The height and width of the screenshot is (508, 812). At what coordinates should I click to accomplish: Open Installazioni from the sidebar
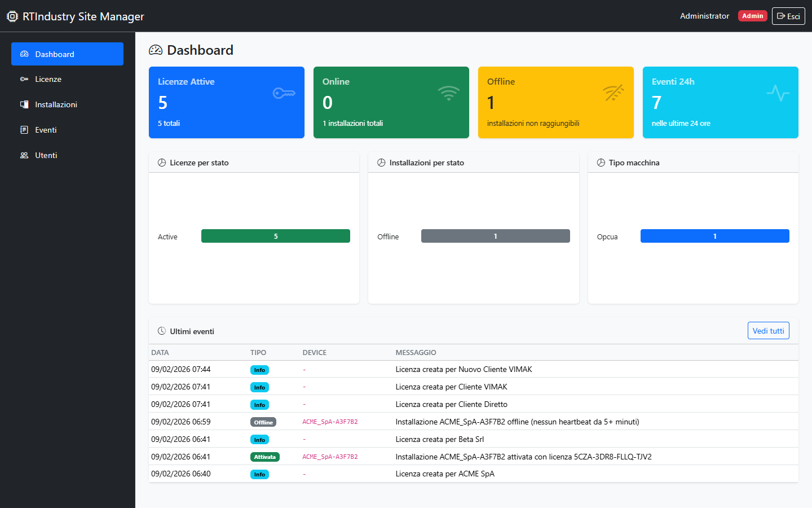click(67, 104)
